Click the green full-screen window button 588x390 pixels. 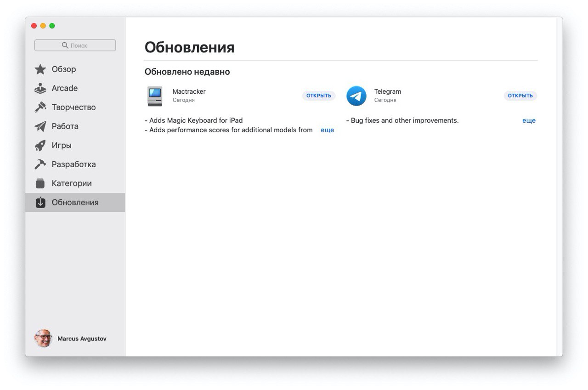point(52,26)
